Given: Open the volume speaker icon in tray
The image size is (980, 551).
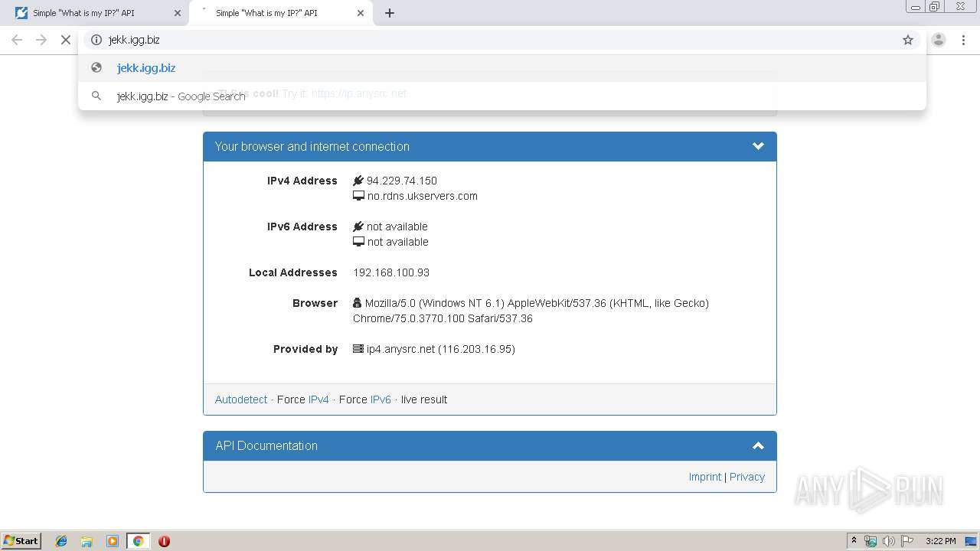Looking at the screenshot, I should click(x=889, y=541).
